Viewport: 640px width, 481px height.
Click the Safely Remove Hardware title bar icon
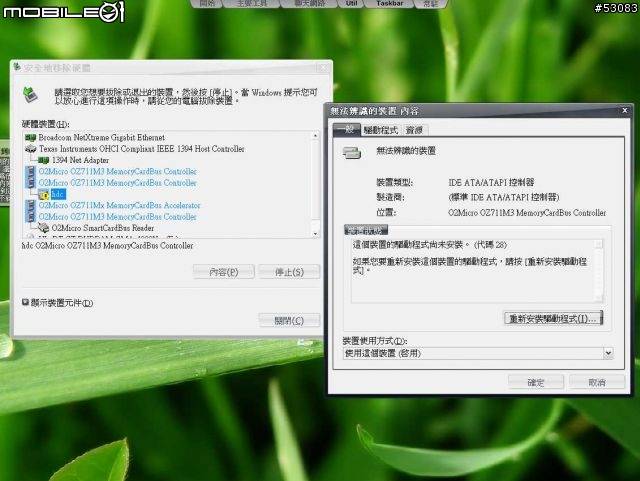coord(17,67)
